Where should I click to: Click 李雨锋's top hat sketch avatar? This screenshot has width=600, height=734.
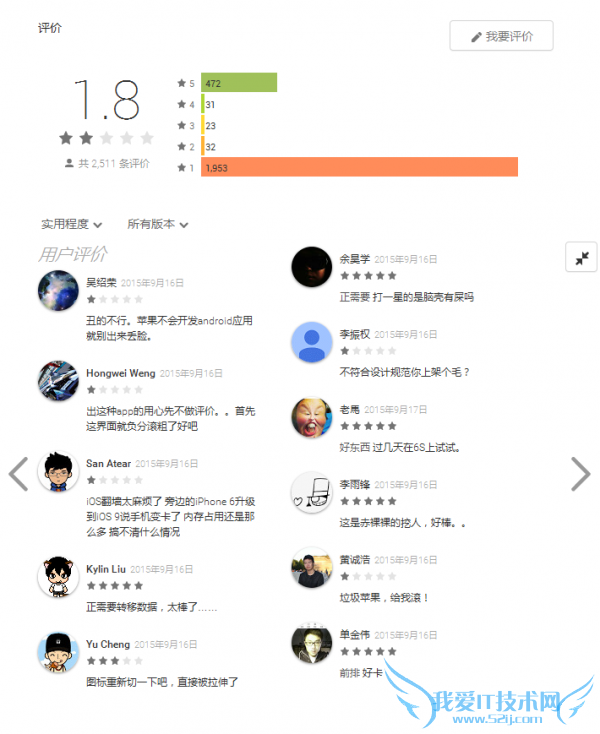tap(312, 492)
